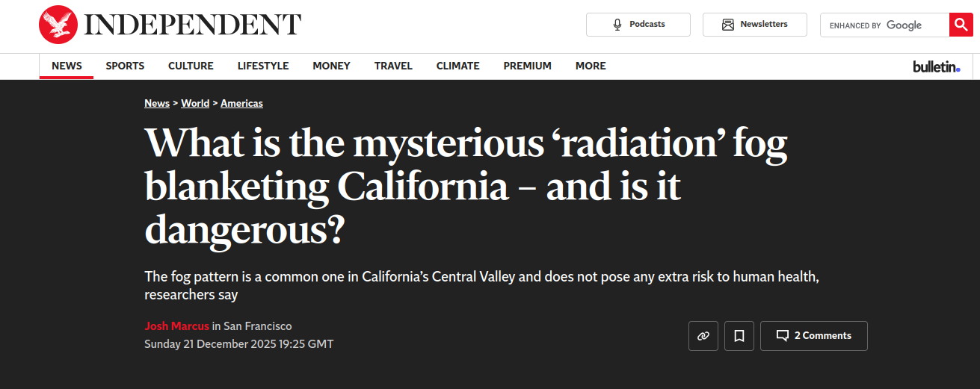Open the Lifestyle menu item
980x389 pixels.
pyautogui.click(x=263, y=66)
